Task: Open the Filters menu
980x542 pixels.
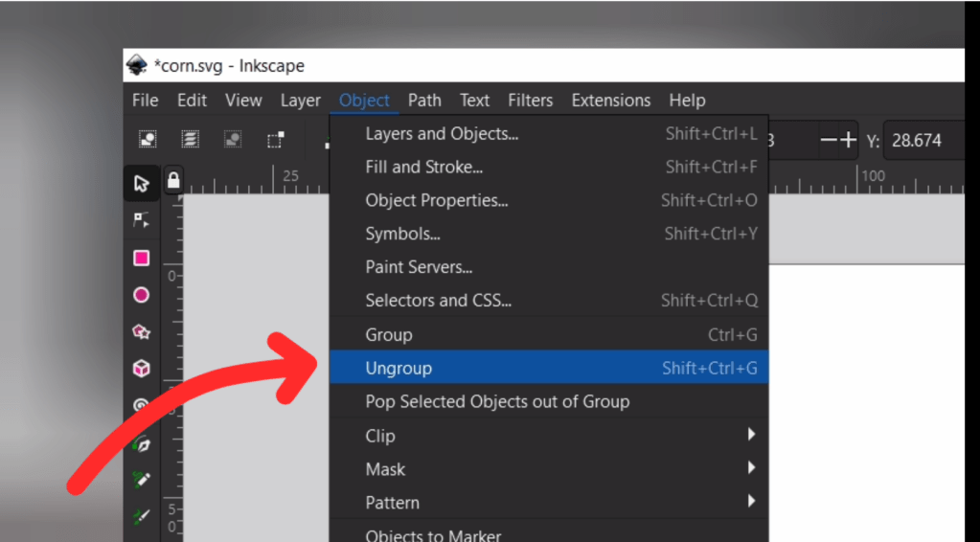Action: coord(530,101)
